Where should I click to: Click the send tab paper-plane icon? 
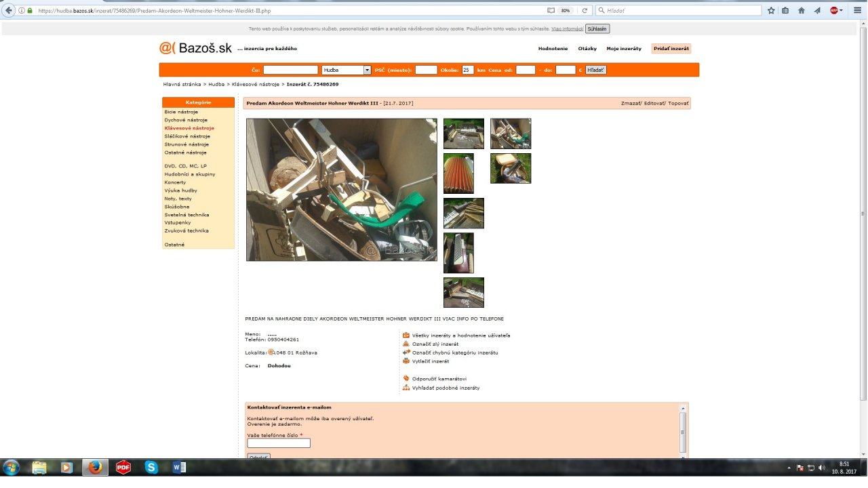817,11
